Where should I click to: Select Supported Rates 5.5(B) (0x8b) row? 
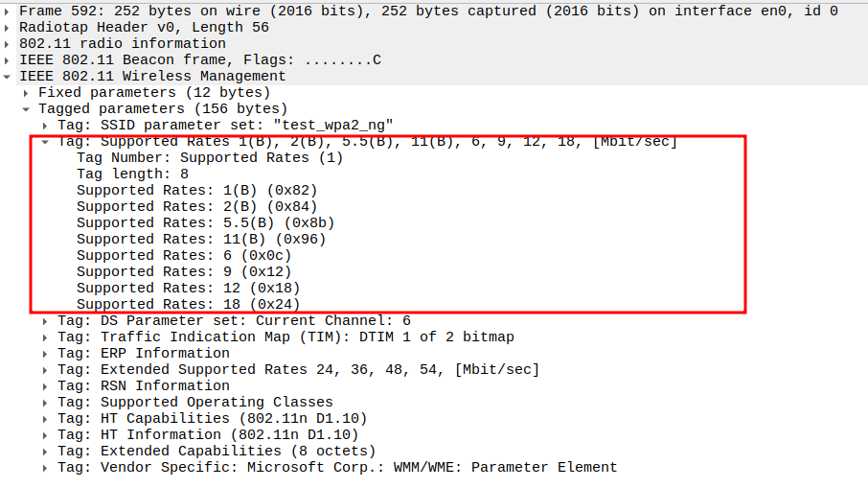[x=205, y=223]
